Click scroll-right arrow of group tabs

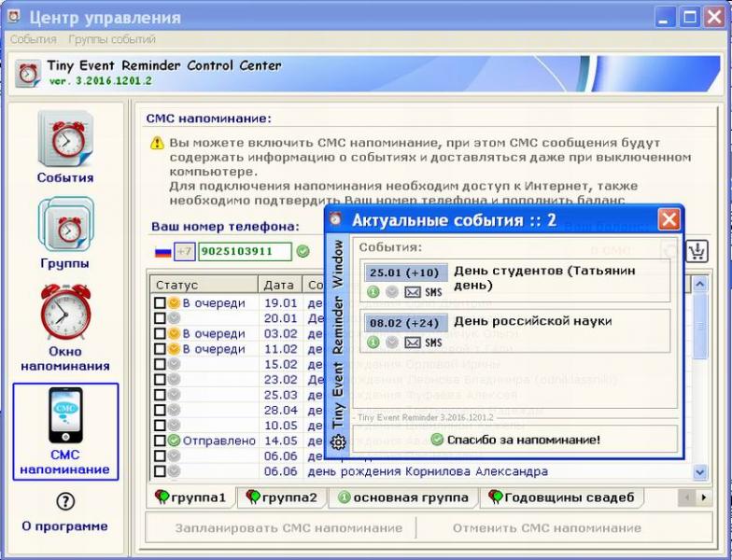coord(704,497)
